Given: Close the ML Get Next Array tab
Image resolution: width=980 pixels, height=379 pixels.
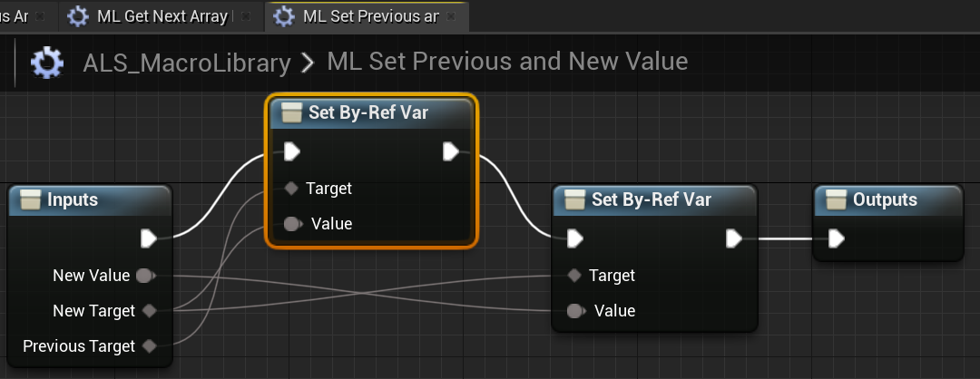Looking at the screenshot, I should tap(246, 16).
